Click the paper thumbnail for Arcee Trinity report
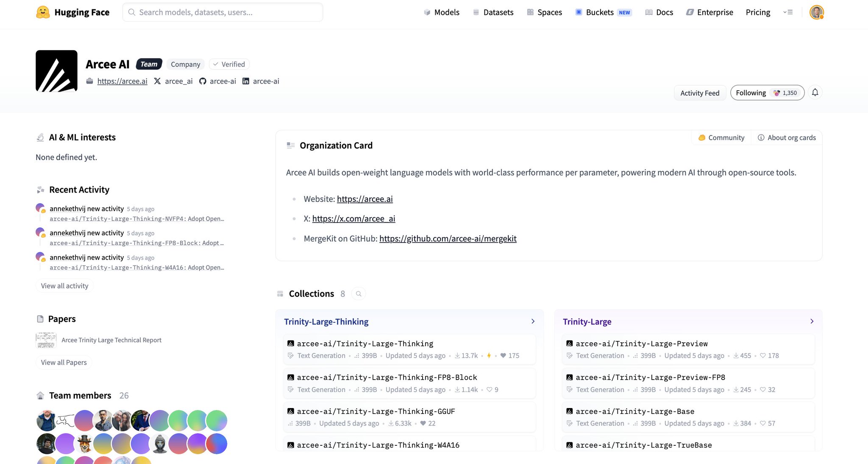 pos(46,340)
